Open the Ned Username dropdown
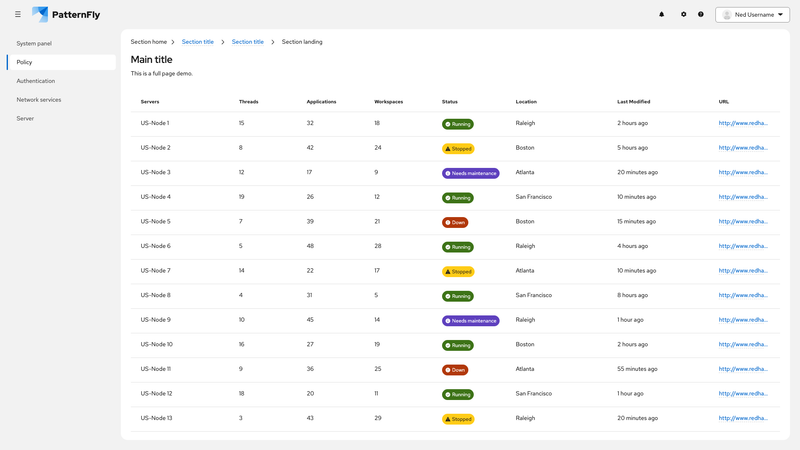 pos(753,15)
